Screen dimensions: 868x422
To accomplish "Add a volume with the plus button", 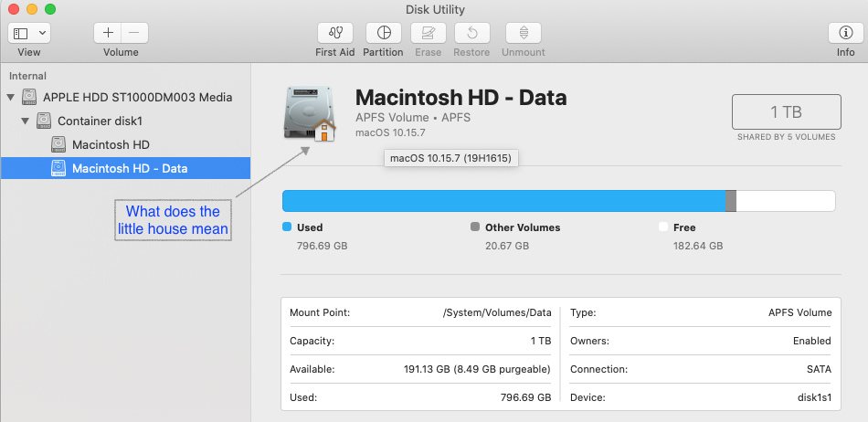I will point(108,33).
